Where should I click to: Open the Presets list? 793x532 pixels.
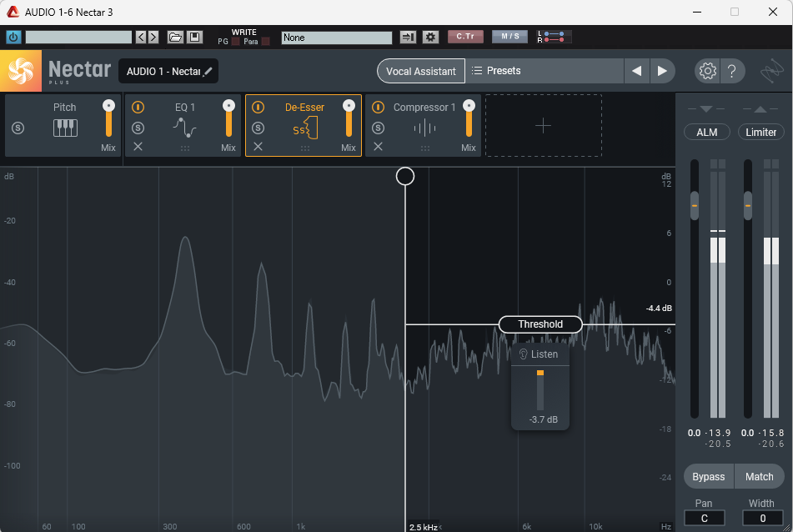[x=545, y=71]
